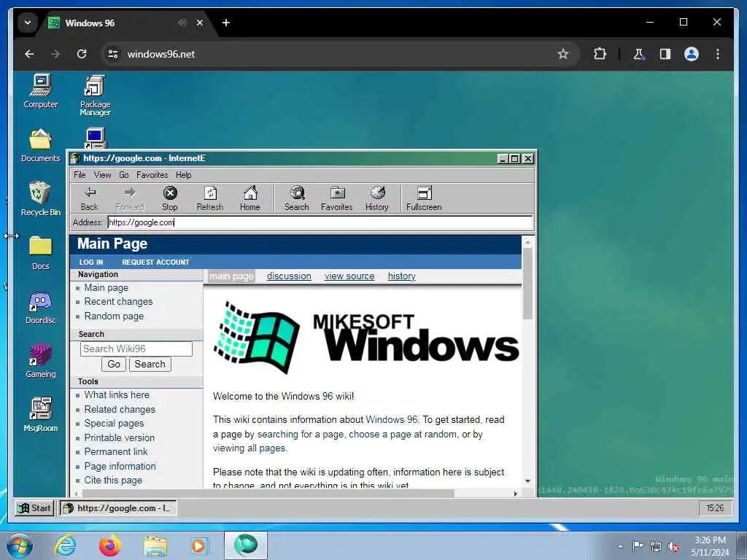
Task: Open Cite this page link
Action: (x=113, y=480)
